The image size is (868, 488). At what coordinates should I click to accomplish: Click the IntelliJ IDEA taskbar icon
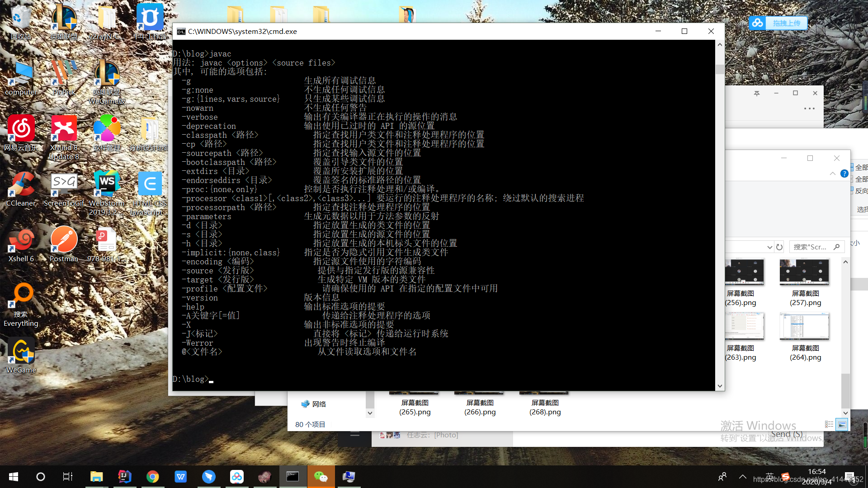point(124,477)
